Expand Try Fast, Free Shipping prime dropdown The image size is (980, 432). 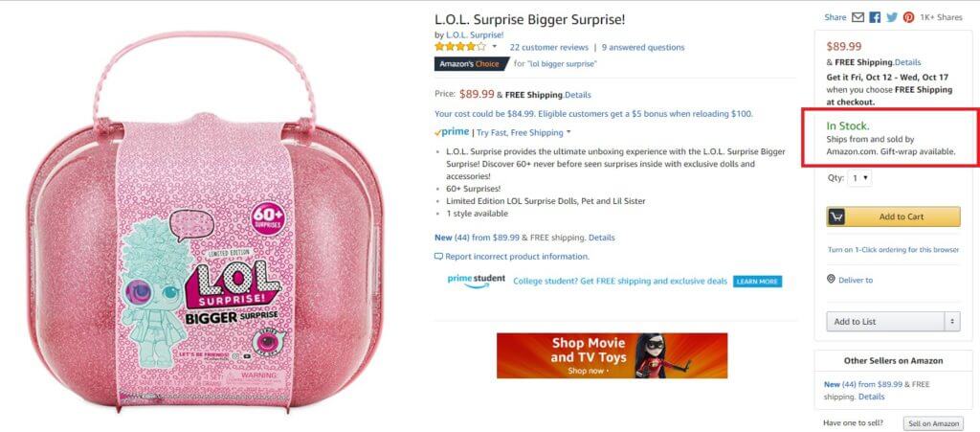tap(568, 132)
